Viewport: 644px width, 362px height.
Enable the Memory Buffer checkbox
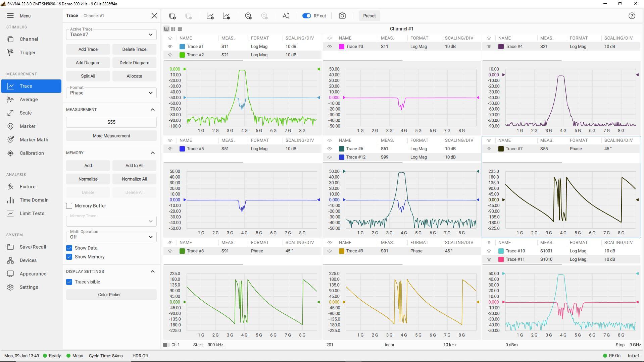coord(69,205)
